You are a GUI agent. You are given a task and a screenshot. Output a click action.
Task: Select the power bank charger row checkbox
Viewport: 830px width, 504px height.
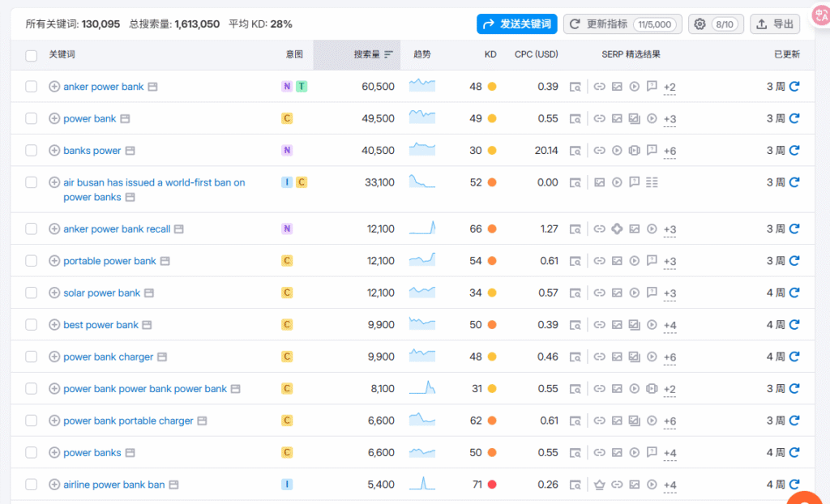point(32,357)
